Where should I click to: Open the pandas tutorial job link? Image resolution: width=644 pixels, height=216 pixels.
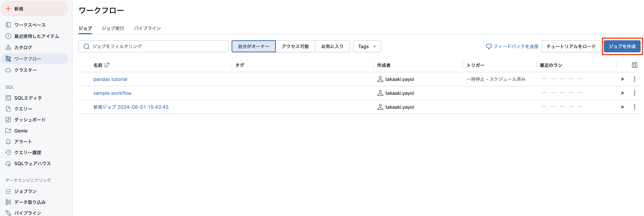(x=110, y=79)
